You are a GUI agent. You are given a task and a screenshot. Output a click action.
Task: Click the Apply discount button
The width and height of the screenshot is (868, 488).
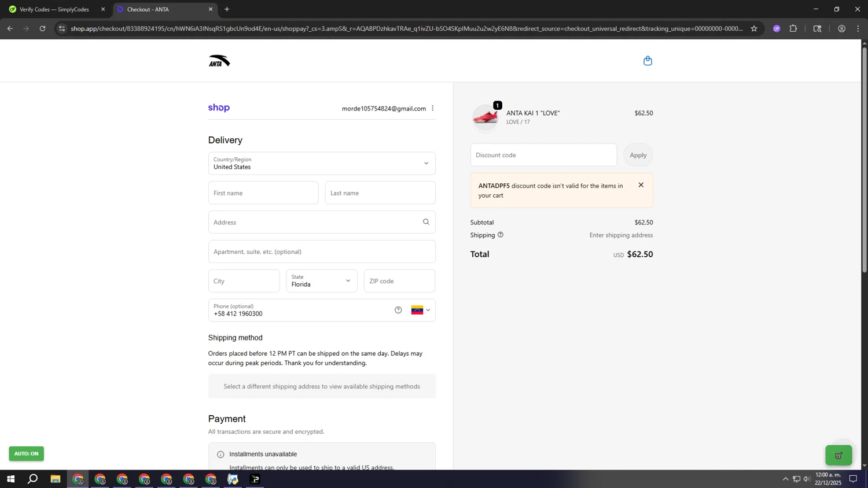pyautogui.click(x=638, y=155)
